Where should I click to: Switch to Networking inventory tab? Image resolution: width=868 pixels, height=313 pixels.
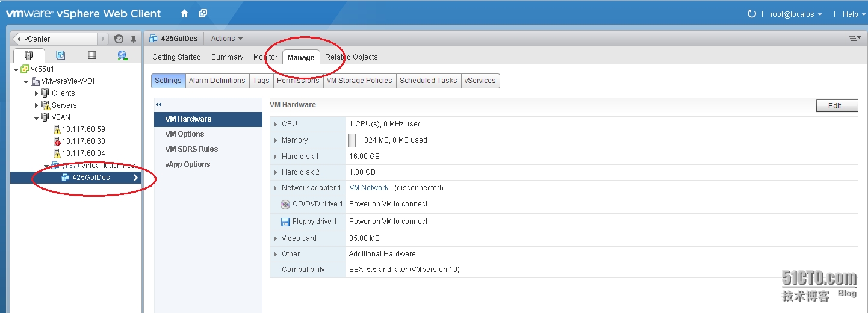(122, 55)
